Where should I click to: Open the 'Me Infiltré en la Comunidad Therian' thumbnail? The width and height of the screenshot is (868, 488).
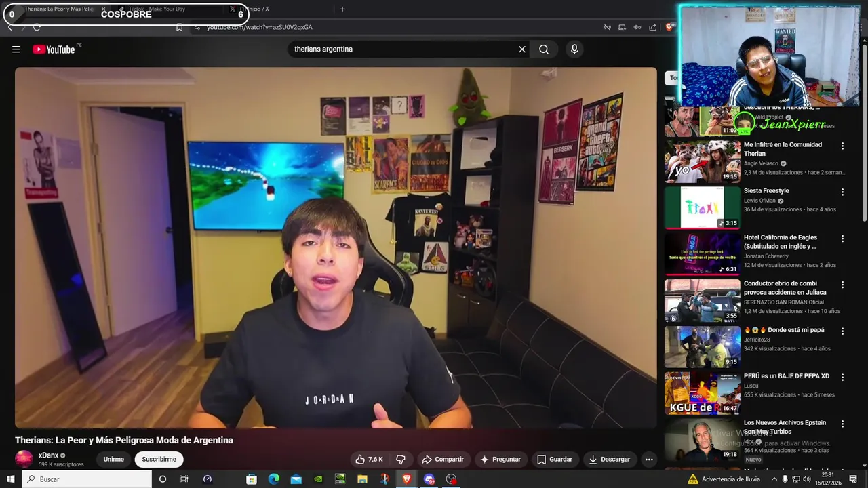(703, 161)
